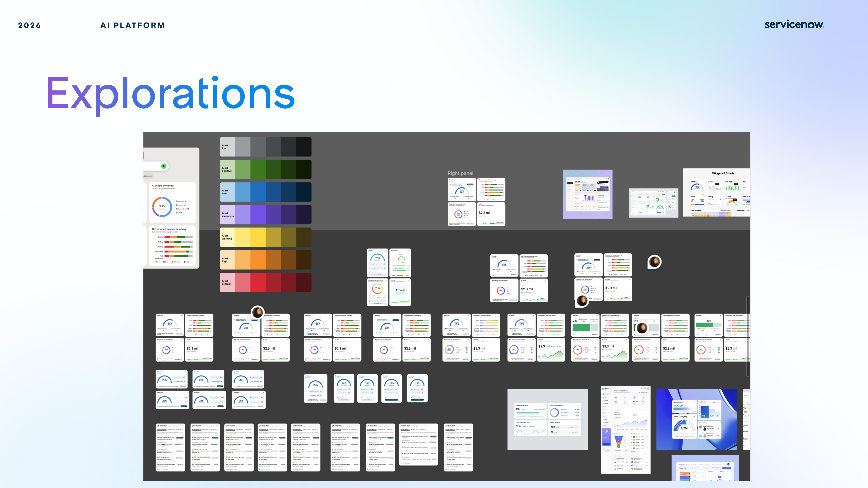This screenshot has height=488, width=868.
Task: Open expand arrow on Right panel AI value card
Action: (x=503, y=204)
